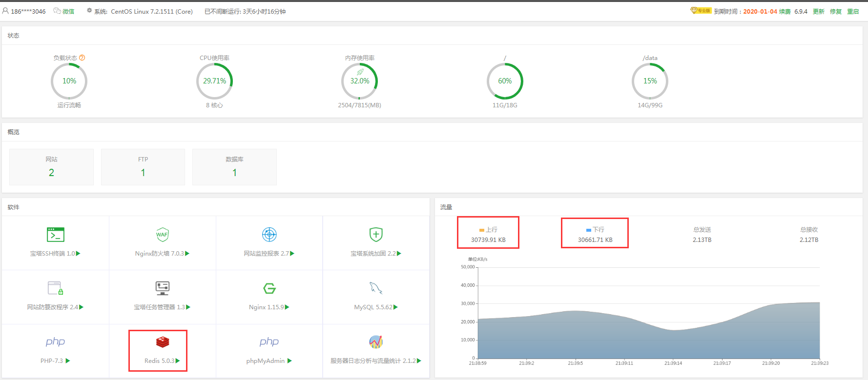Open the 网站防篡改程序 lock icon
The width and height of the screenshot is (868, 380).
coord(55,288)
